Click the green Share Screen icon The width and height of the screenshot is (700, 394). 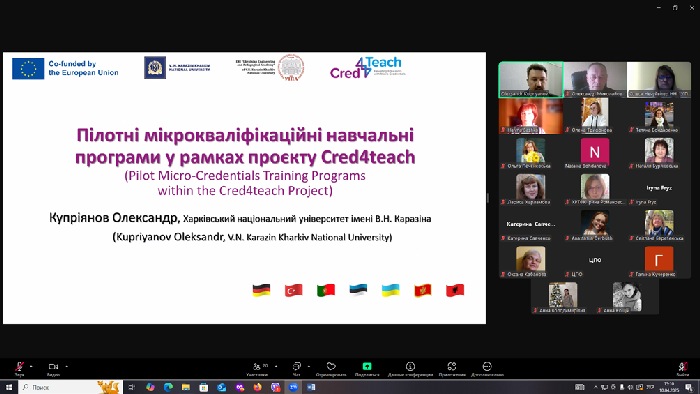[x=367, y=366]
